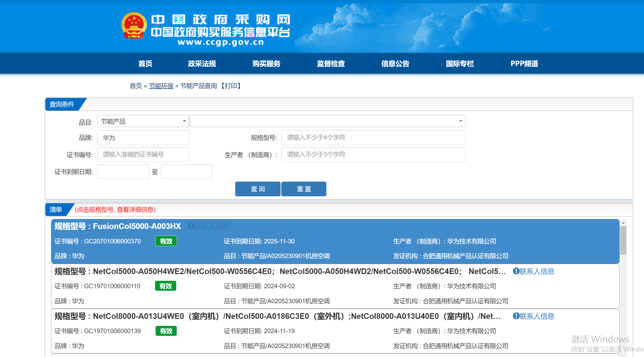This screenshot has width=644, height=357.
Task: Click the 清单 panel header tab
Action: point(56,210)
